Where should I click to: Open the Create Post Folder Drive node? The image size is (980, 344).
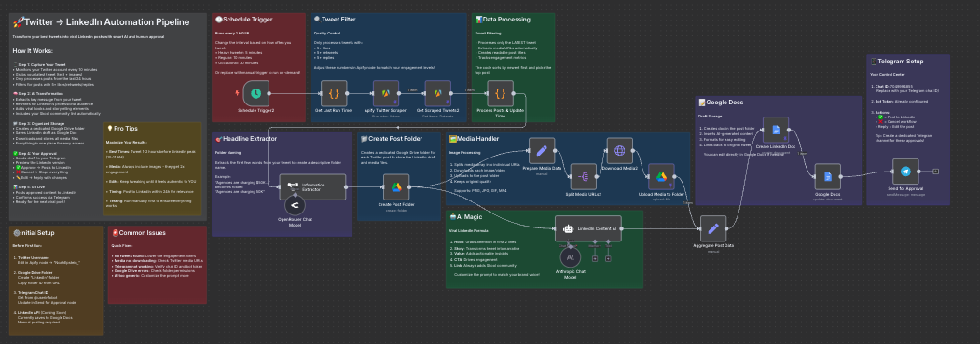[396, 186]
